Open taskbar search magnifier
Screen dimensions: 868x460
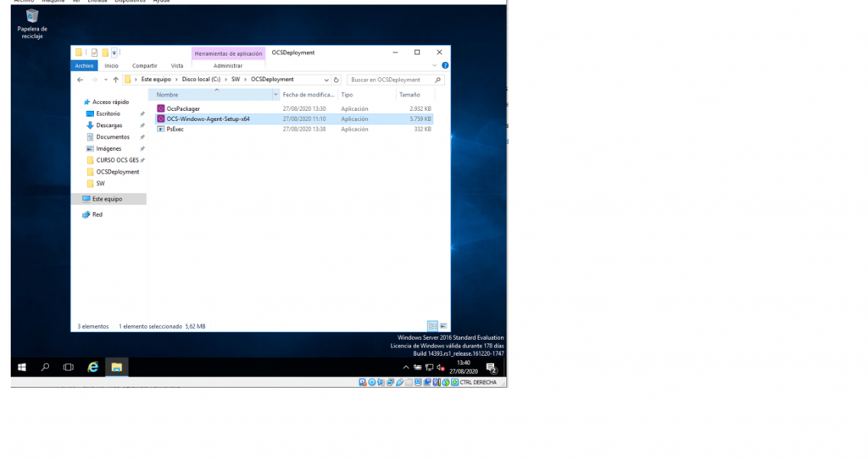46,367
